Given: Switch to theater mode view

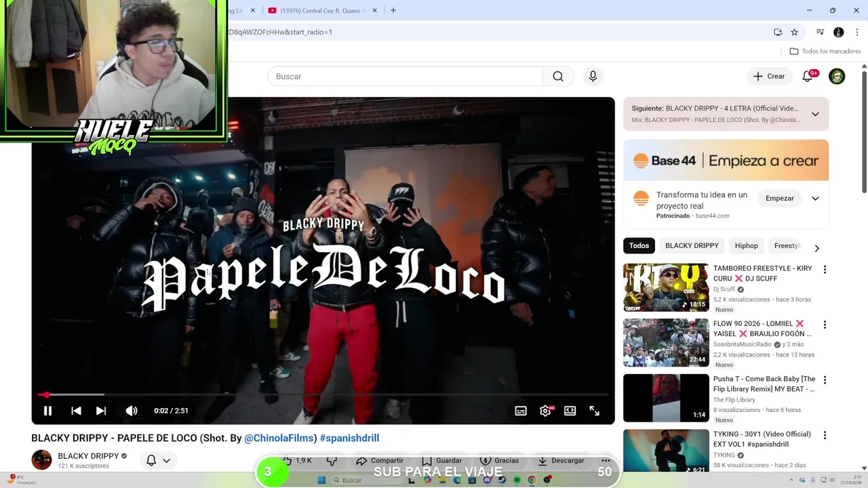Looking at the screenshot, I should point(570,411).
